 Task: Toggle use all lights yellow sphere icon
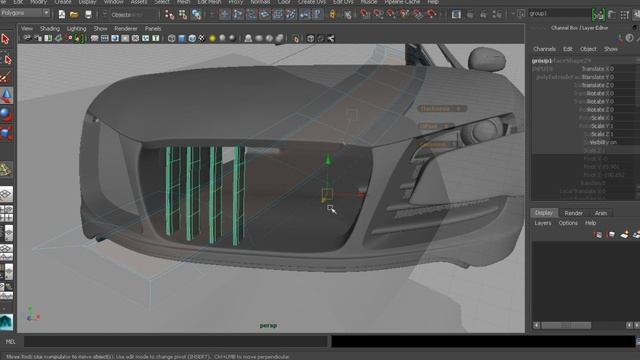coord(212,38)
